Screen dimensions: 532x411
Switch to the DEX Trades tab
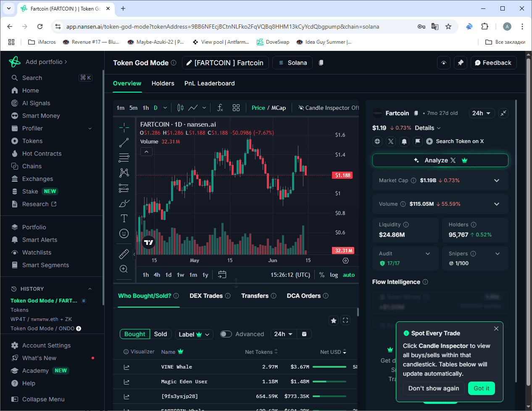click(206, 296)
